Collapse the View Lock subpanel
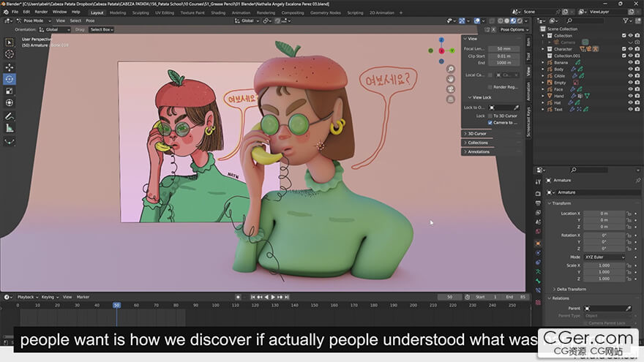 point(480,97)
